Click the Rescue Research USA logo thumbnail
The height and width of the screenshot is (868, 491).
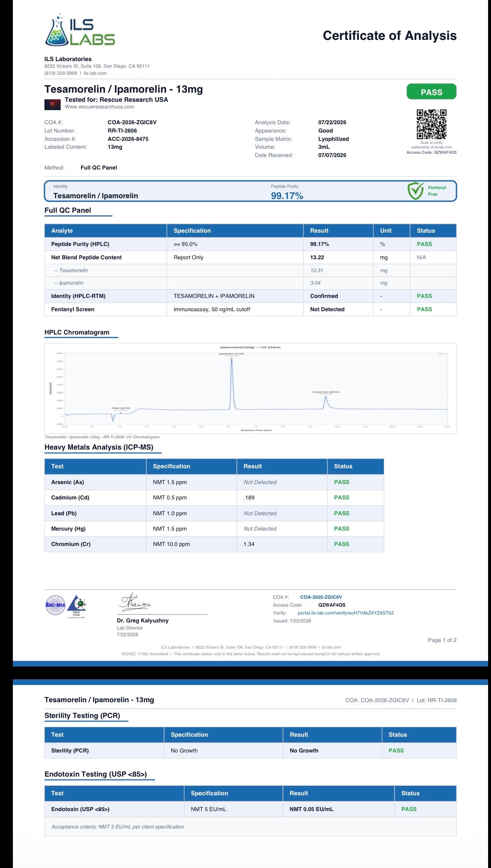(x=52, y=104)
